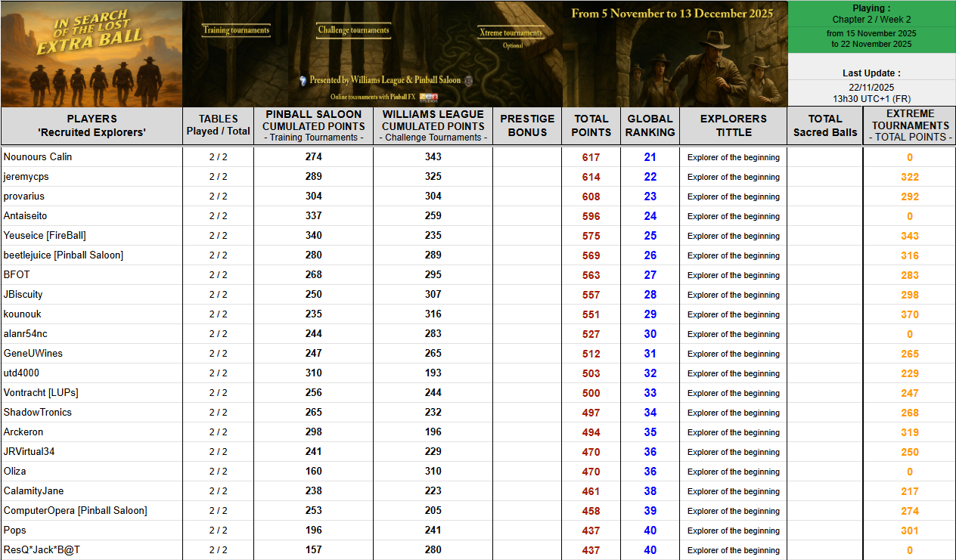Click the green 'Chapter 2 / Week 2' cell

click(x=871, y=20)
